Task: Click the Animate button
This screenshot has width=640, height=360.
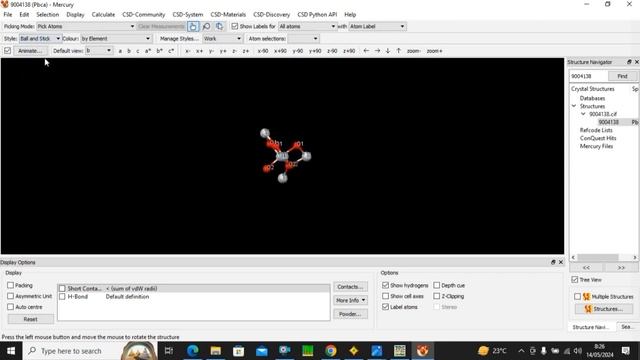Action: click(30, 51)
